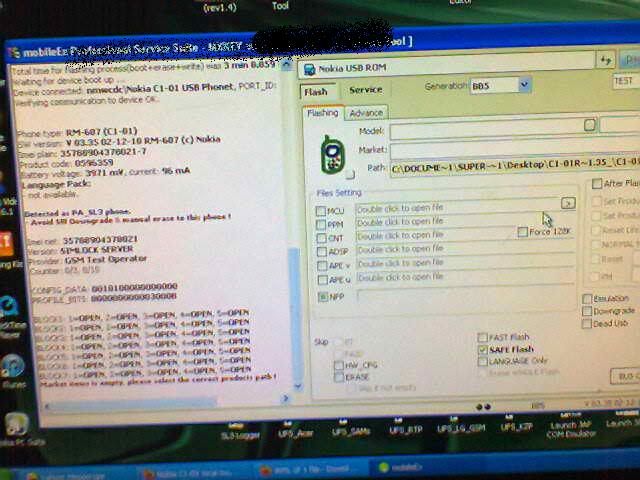This screenshot has width=640, height=480.
Task: Click the Path field with C1-01 folder
Action: pyautogui.click(x=515, y=168)
